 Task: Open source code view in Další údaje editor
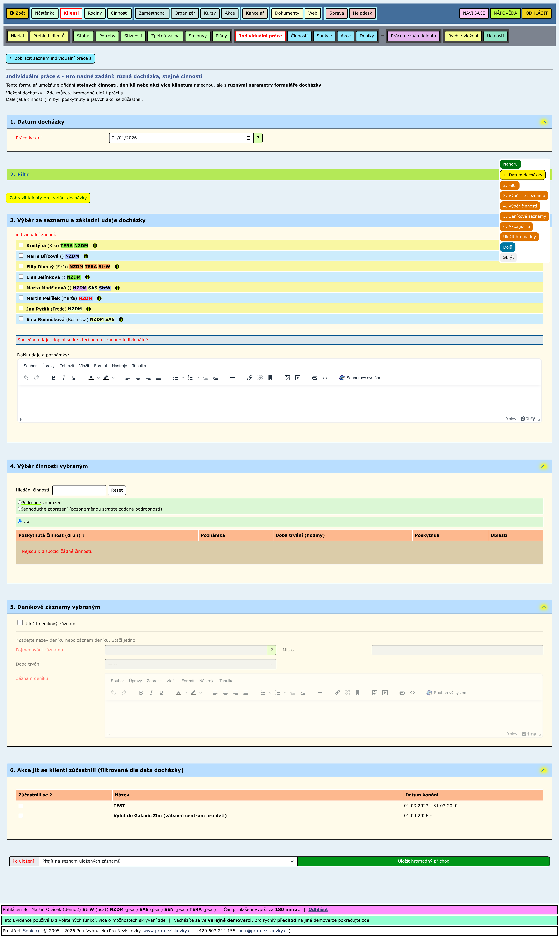[x=325, y=378]
